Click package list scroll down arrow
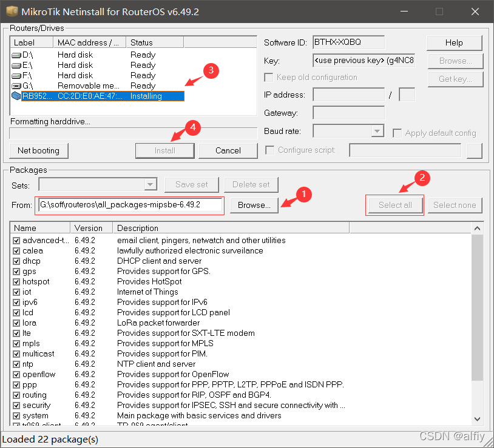This screenshot has height=448, width=494. [477, 419]
